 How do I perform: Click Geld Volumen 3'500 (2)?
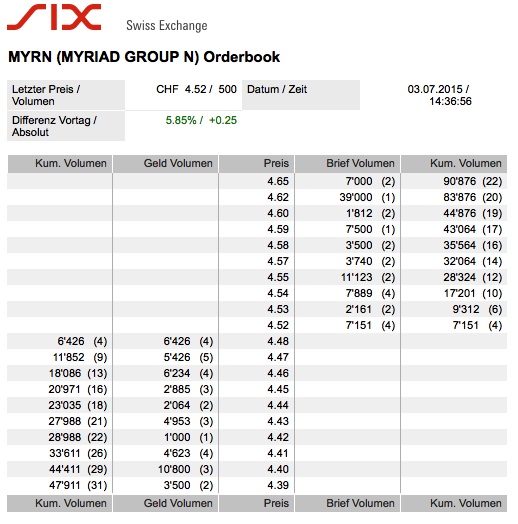pyautogui.click(x=188, y=485)
